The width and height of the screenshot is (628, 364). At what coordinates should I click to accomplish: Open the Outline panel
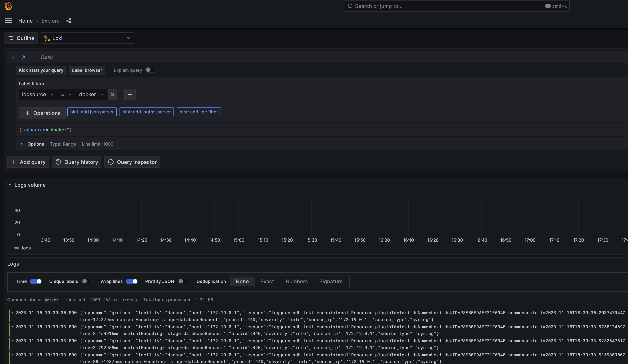click(21, 38)
